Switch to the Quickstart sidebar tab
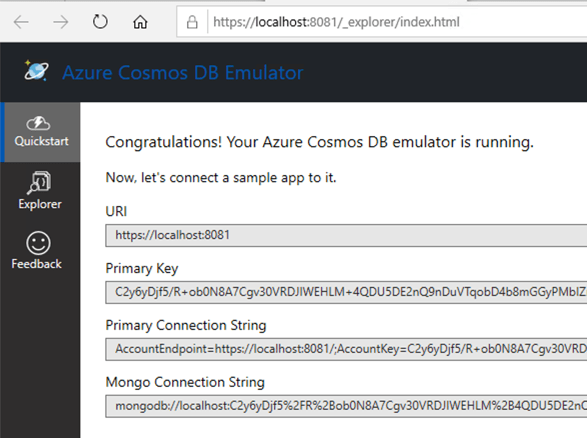The image size is (587, 438). tap(40, 132)
